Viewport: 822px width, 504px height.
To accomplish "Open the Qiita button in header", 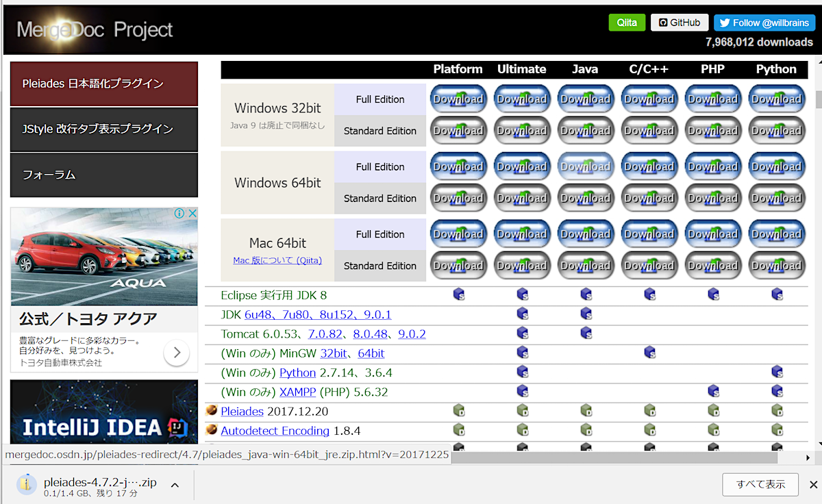I will (627, 23).
